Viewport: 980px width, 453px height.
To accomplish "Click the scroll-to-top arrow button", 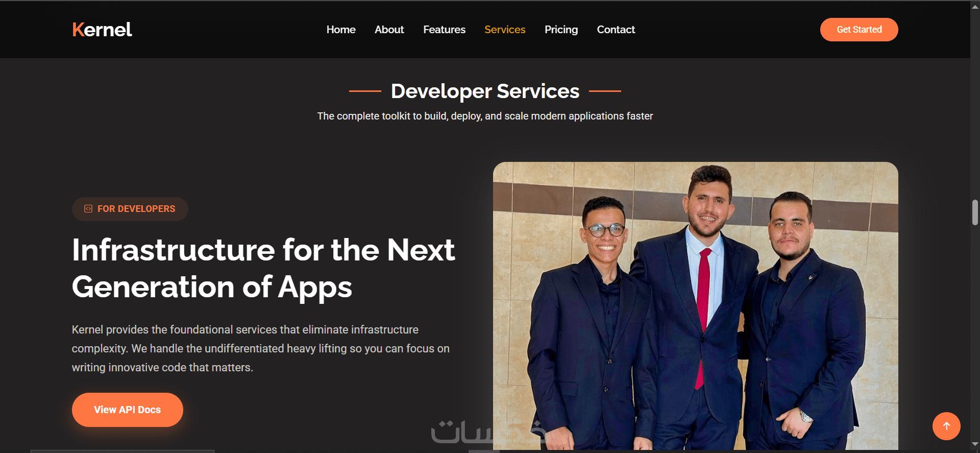I will coord(946,426).
